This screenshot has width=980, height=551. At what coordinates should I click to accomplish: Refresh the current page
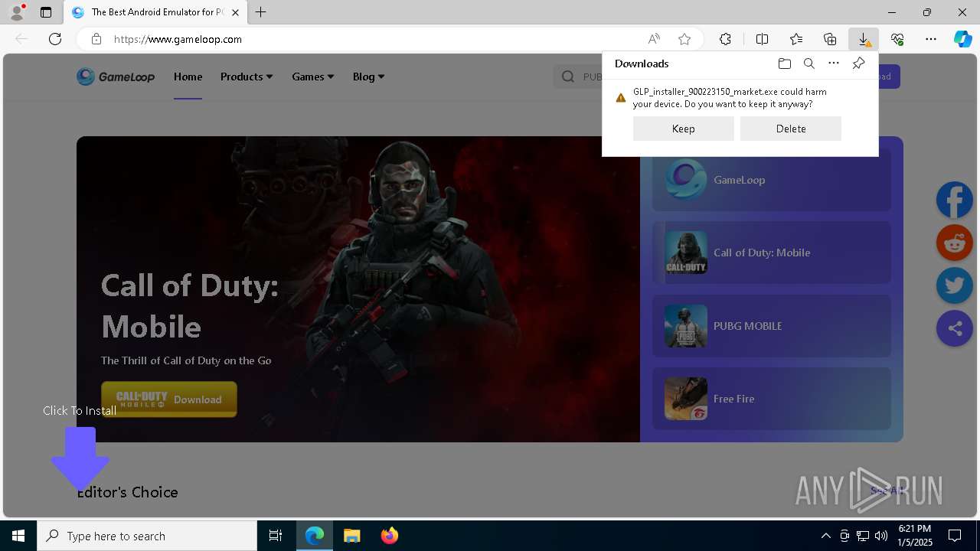[x=55, y=39]
